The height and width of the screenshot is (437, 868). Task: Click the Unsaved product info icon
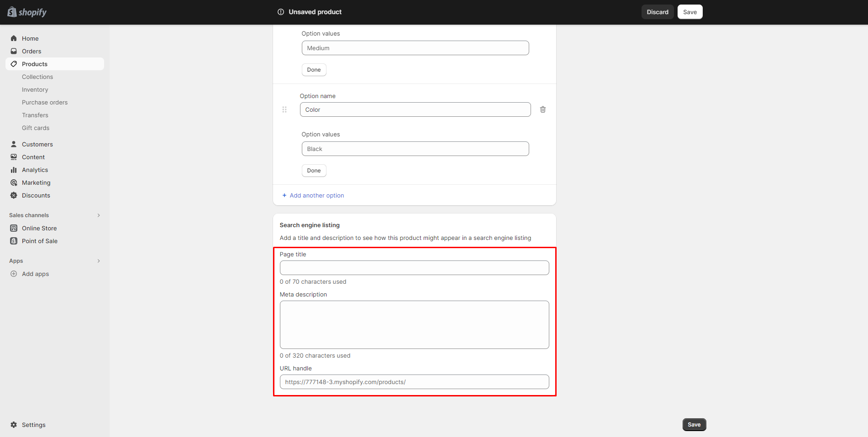[281, 12]
